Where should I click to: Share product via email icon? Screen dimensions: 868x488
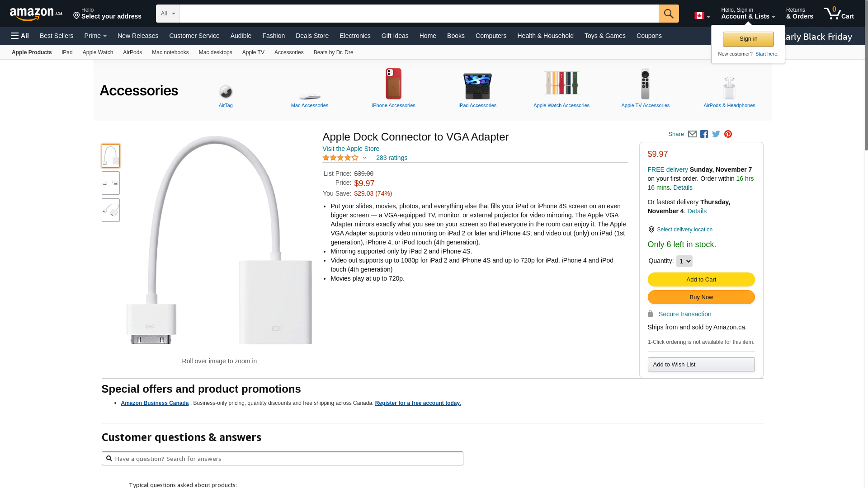692,134
